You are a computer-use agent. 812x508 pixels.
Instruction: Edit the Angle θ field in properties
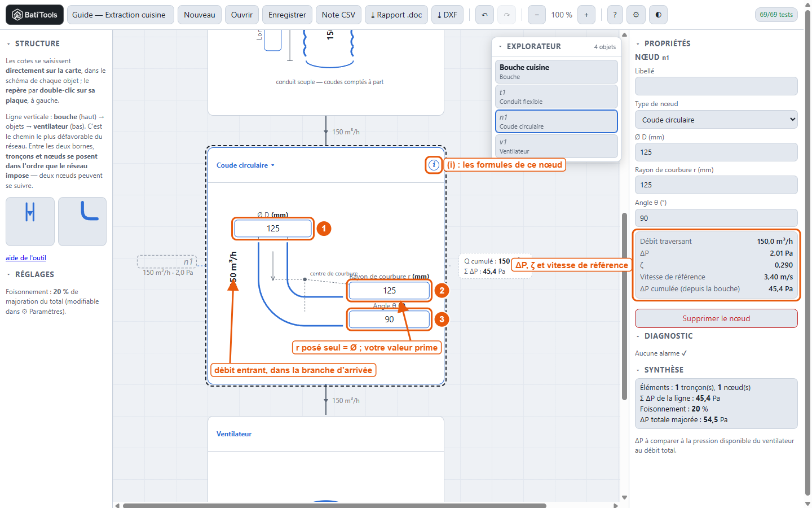click(x=716, y=218)
